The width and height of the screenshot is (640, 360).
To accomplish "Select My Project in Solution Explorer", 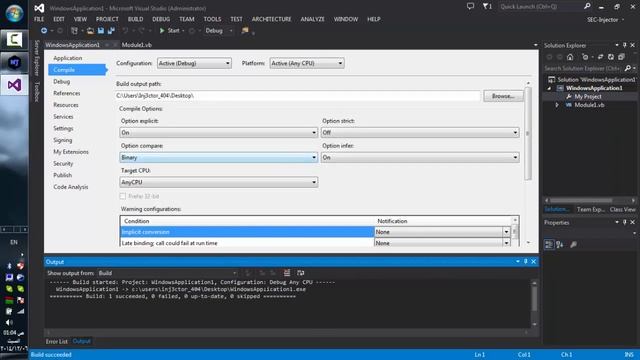I will 588,97.
